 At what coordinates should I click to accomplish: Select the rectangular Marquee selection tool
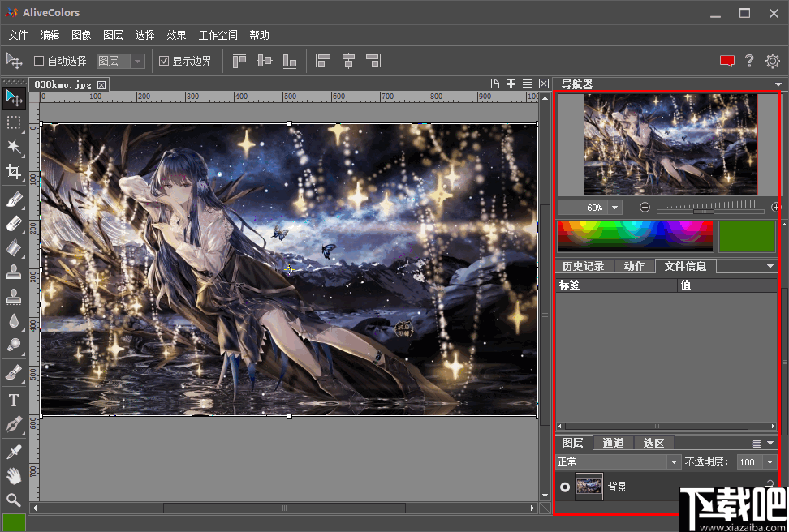(14, 122)
